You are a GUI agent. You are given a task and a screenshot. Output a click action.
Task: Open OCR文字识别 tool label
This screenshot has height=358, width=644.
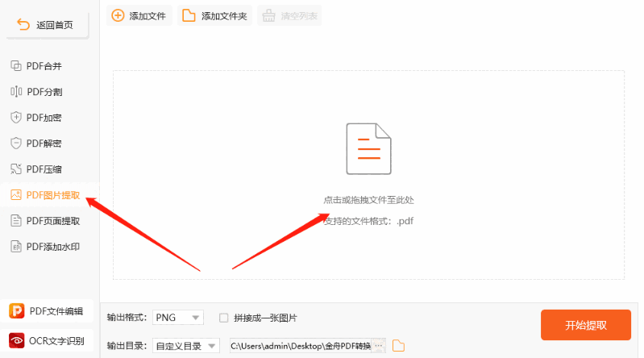point(56,341)
